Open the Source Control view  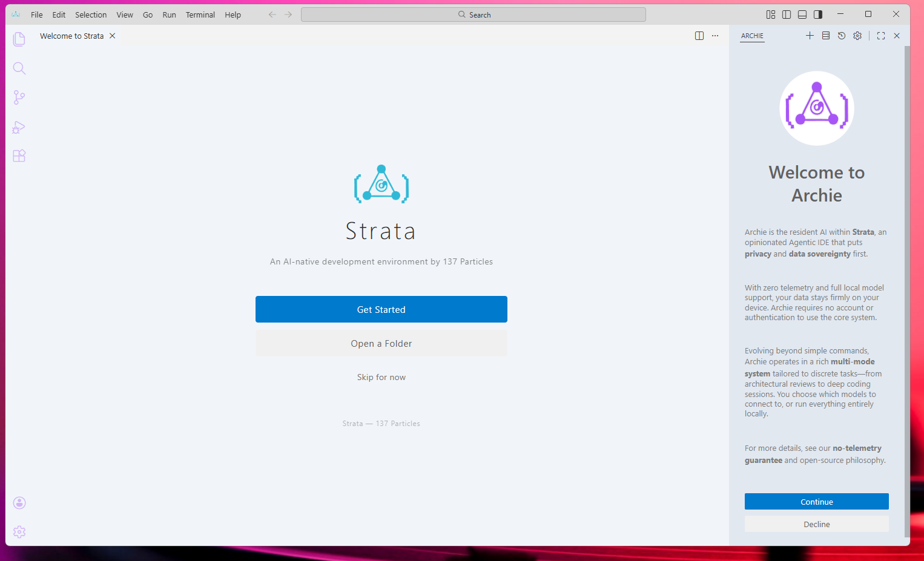tap(19, 97)
